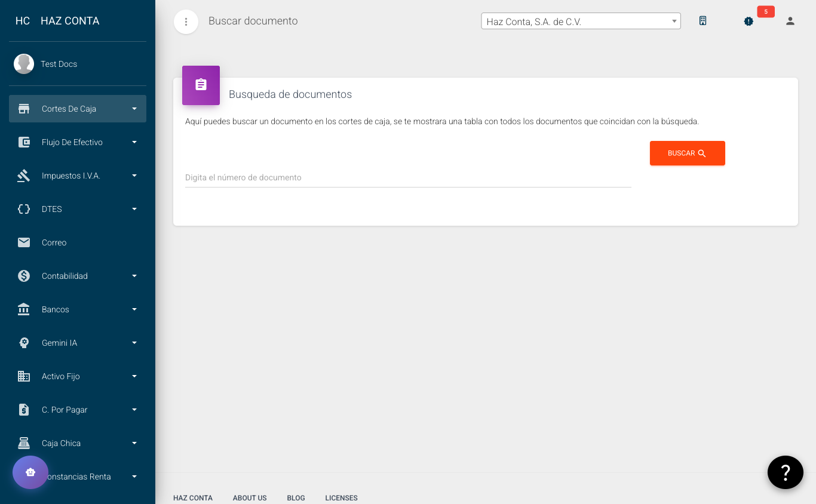The height and width of the screenshot is (504, 816).
Task: Click the company building icon in header
Action: tap(703, 21)
